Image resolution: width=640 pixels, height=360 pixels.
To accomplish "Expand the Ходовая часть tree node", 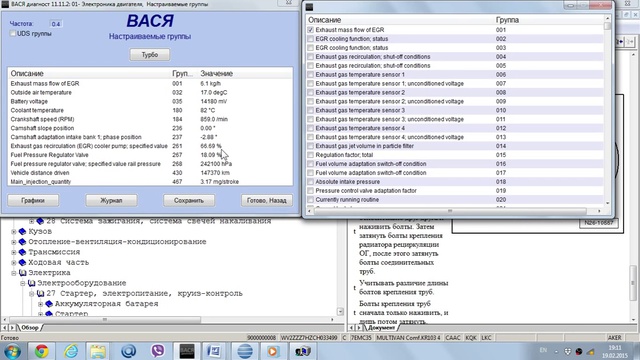I will pos(14,262).
